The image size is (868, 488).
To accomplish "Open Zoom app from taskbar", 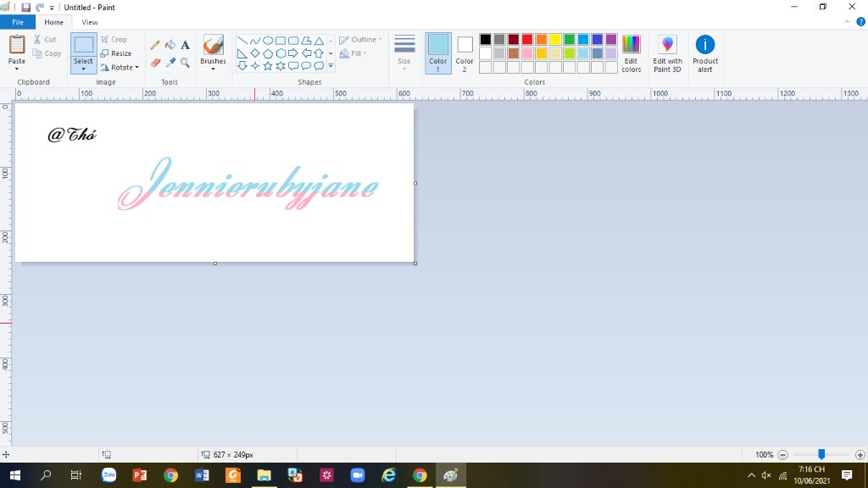I will click(x=358, y=475).
